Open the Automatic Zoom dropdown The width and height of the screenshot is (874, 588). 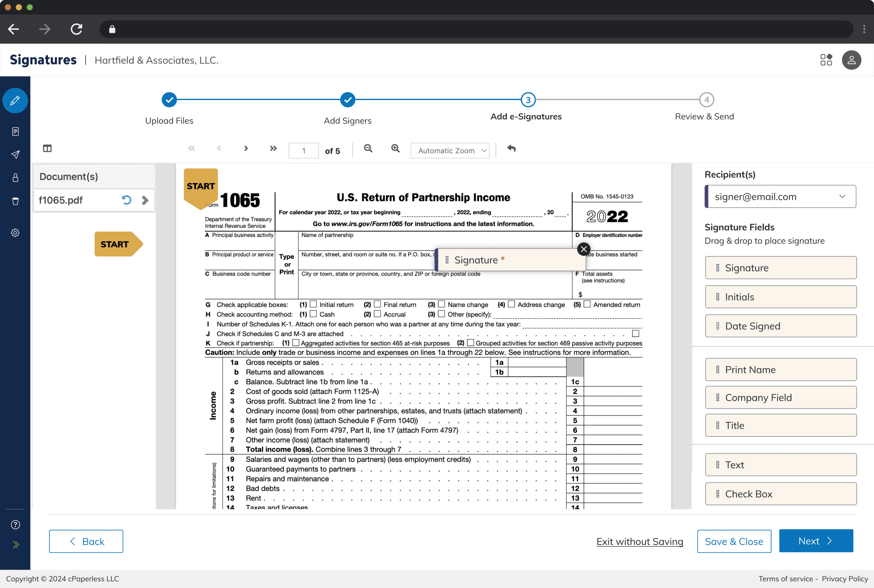[x=450, y=150]
